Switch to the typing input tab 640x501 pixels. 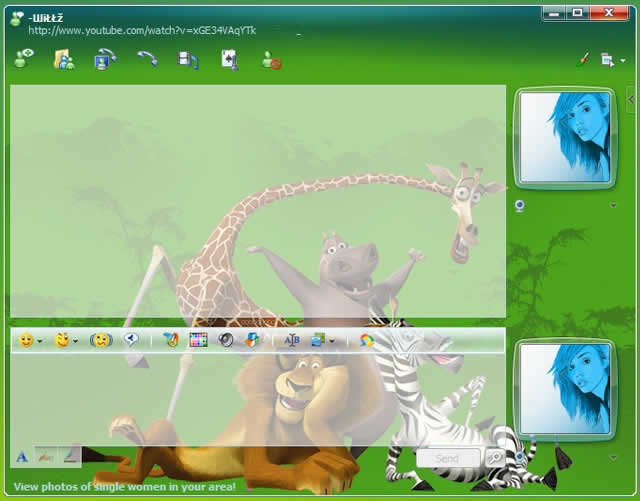(71, 456)
